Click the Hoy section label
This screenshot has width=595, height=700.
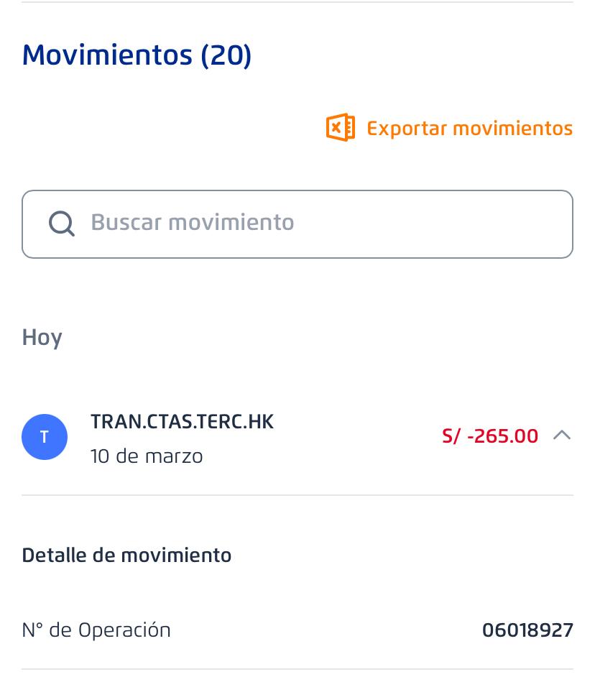pyautogui.click(x=42, y=338)
